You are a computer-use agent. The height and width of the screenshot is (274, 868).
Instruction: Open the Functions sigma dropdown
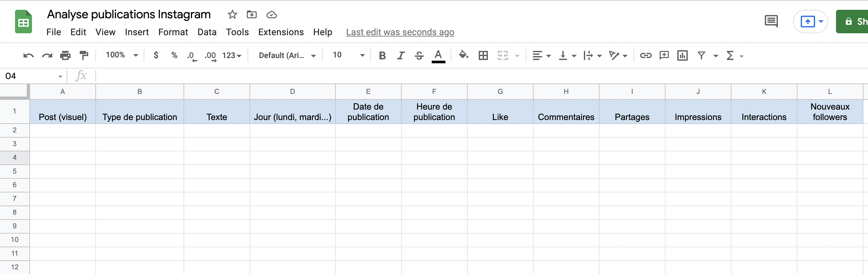coord(734,55)
